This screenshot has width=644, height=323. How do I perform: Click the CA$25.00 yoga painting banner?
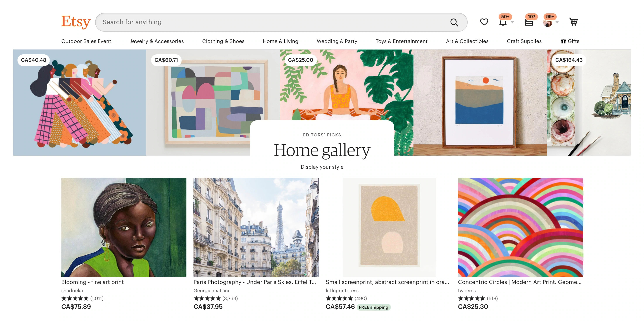(346, 85)
